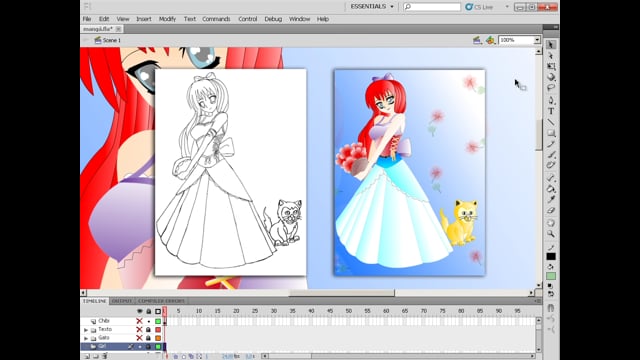Open the ESSENTIALS workspace dropdown
The image size is (640, 360).
[372, 7]
